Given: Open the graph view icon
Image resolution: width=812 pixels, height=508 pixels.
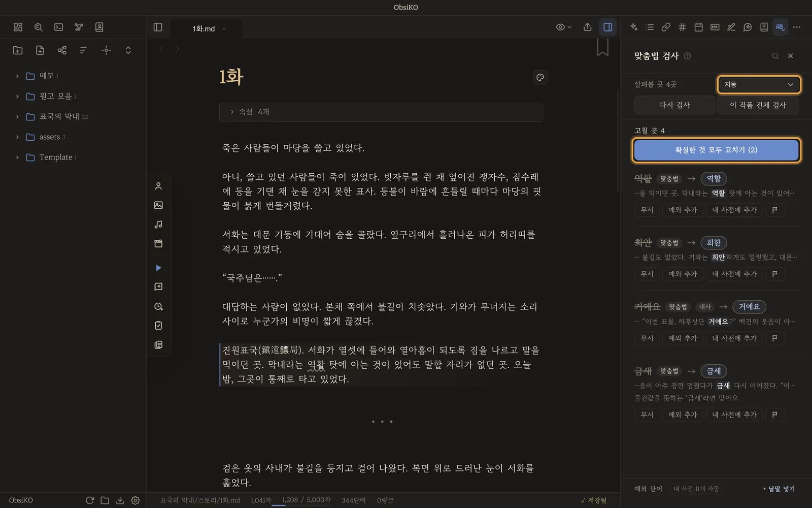Looking at the screenshot, I should click(x=79, y=27).
